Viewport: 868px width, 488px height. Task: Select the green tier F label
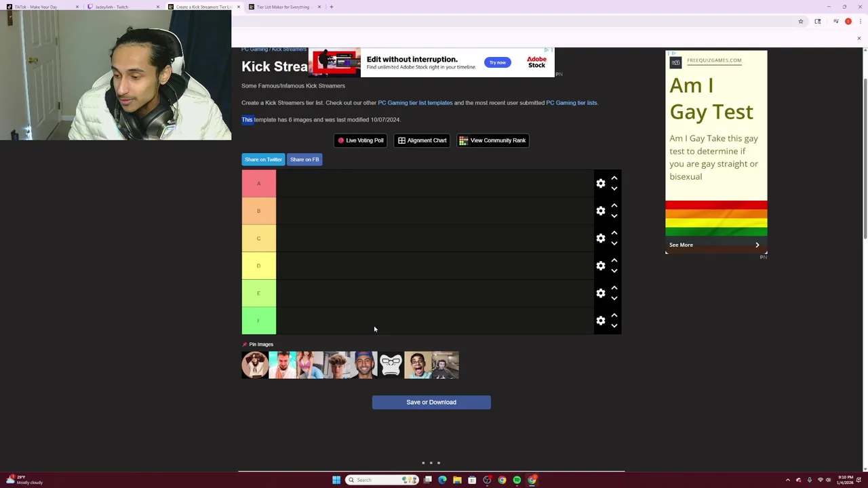258,321
